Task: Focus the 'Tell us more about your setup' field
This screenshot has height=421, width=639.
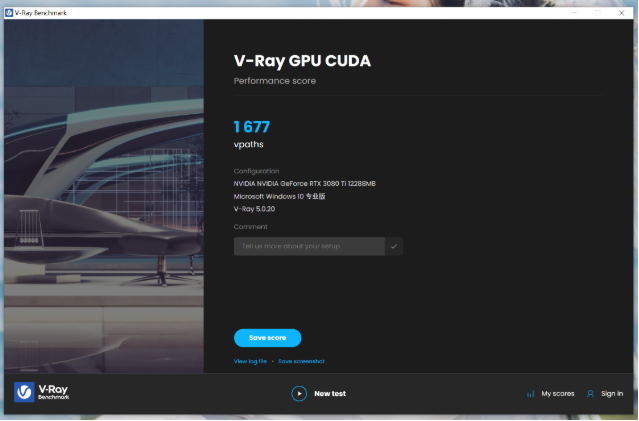Action: click(x=309, y=246)
